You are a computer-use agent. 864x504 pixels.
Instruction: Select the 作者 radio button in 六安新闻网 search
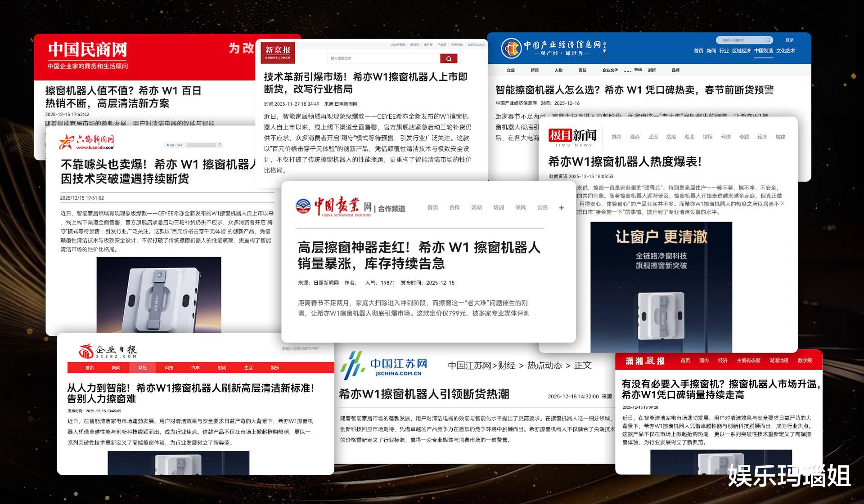point(176,145)
